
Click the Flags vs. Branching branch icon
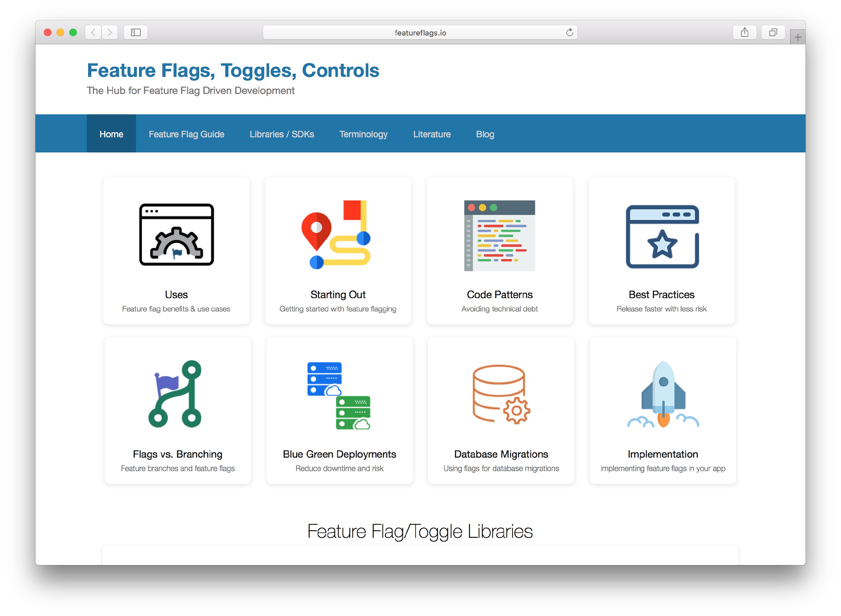point(175,394)
